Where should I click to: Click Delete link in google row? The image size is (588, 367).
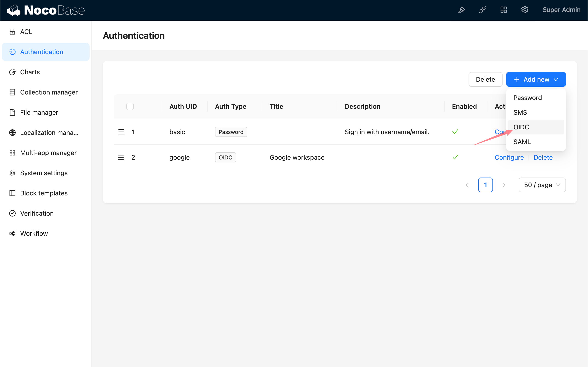(x=543, y=157)
